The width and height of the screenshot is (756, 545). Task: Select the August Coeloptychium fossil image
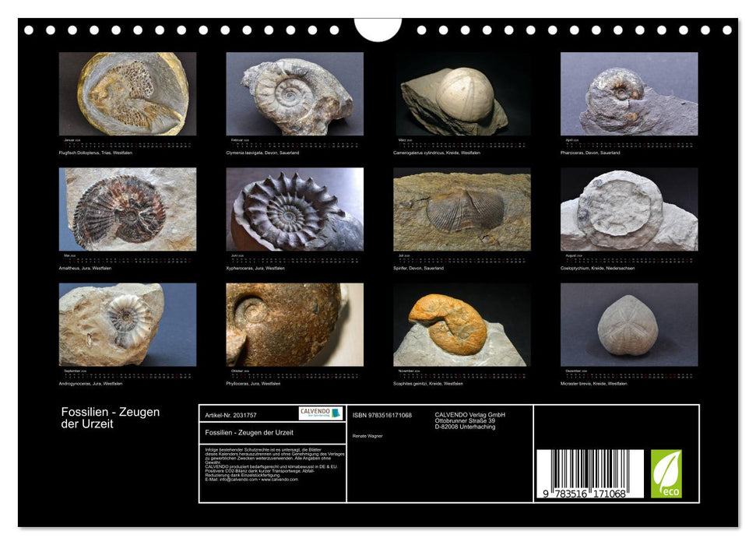coord(628,212)
